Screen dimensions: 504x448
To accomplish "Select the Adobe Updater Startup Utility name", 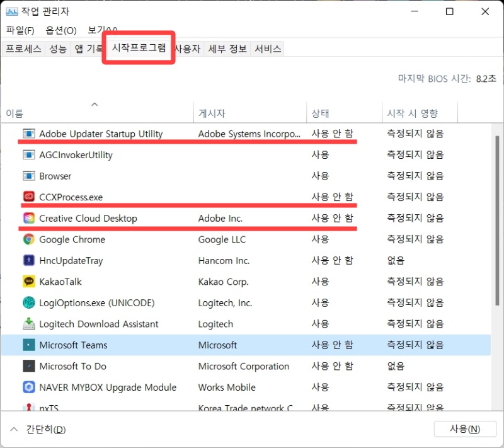I will 101,134.
